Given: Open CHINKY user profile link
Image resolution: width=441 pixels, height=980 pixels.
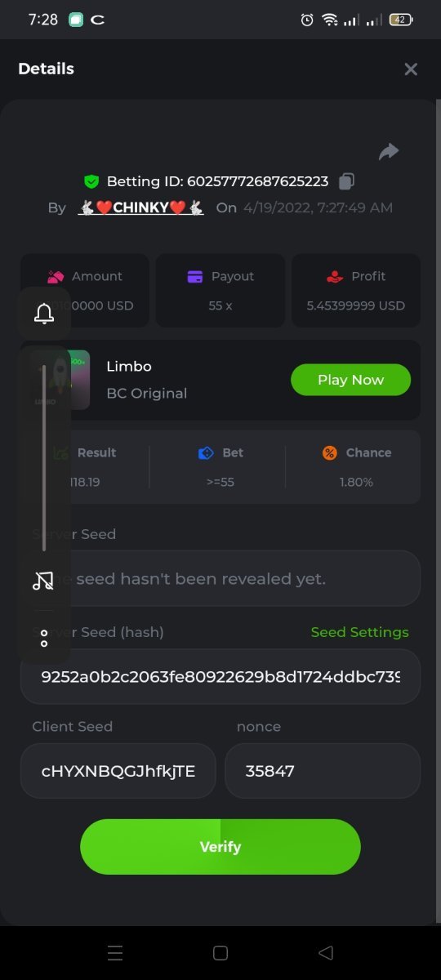Looking at the screenshot, I should click(x=140, y=207).
